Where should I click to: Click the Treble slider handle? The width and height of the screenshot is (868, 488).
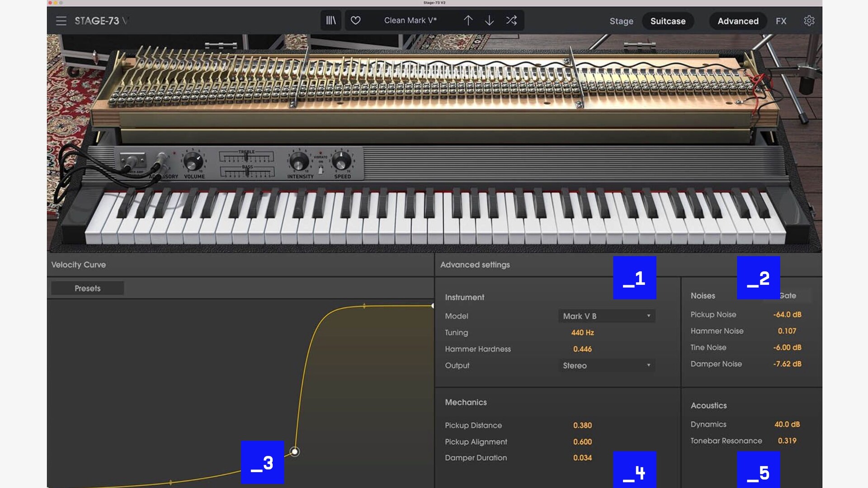click(246, 157)
